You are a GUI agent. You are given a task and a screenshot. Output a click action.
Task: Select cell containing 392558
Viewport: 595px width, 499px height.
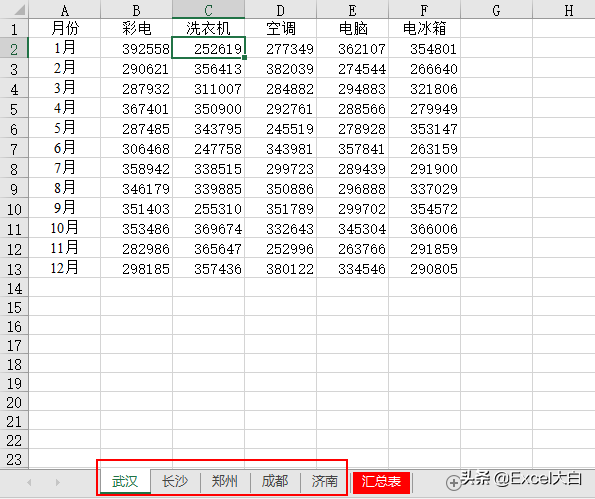click(137, 48)
